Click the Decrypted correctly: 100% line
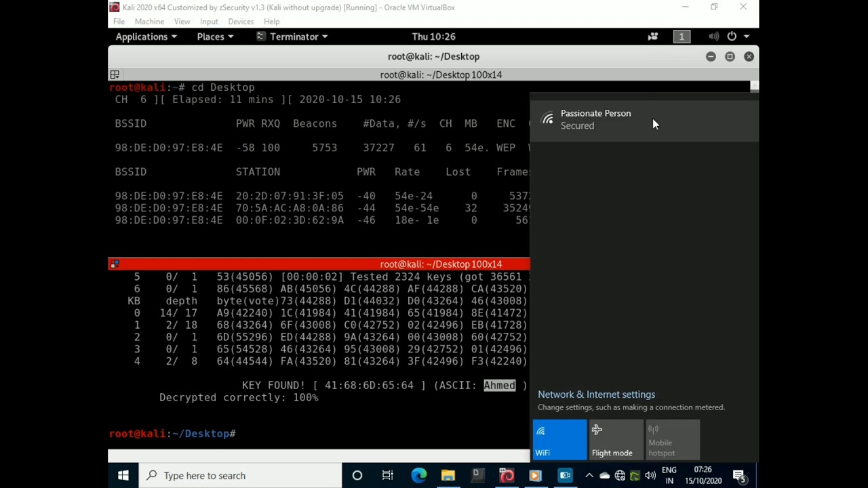The height and width of the screenshot is (488, 868). (x=239, y=397)
